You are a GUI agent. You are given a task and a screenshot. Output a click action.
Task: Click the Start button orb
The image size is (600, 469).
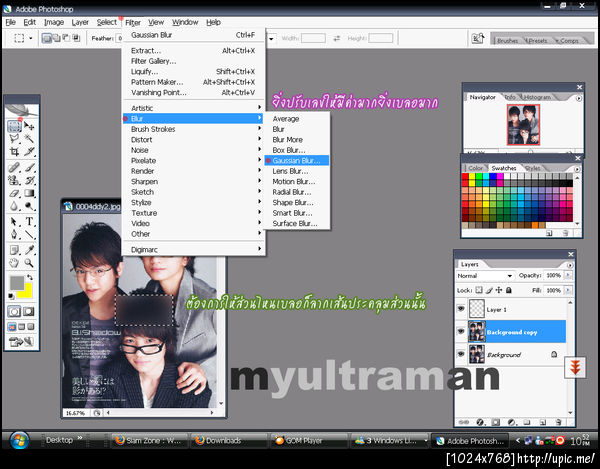point(19,440)
